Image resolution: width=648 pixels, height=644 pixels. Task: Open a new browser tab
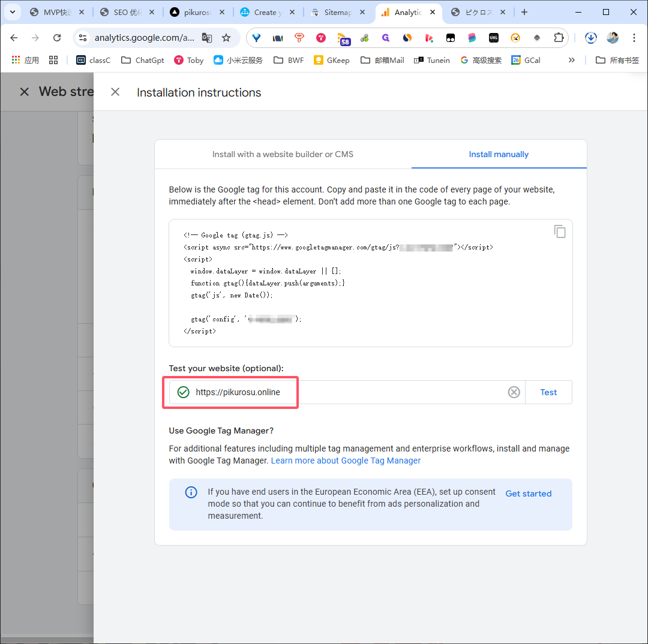pyautogui.click(x=524, y=13)
